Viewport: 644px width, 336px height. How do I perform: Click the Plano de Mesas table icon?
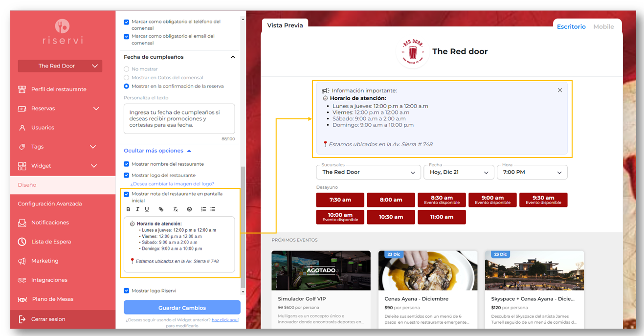22,299
